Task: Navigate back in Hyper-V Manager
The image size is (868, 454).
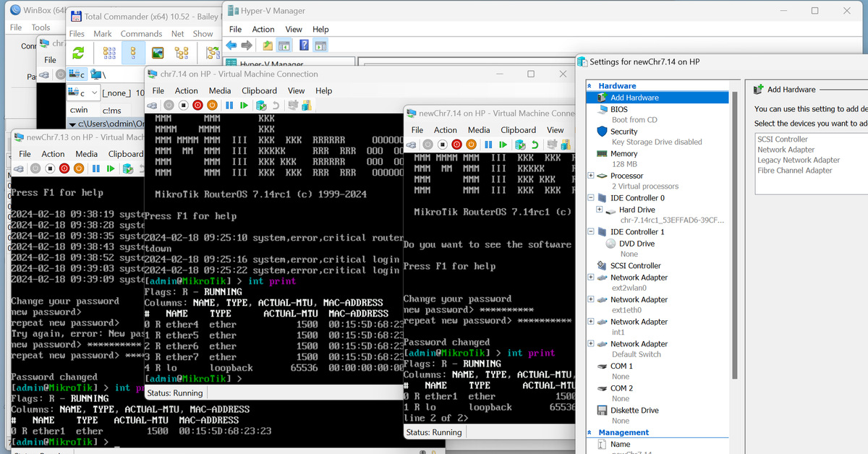Action: click(231, 44)
